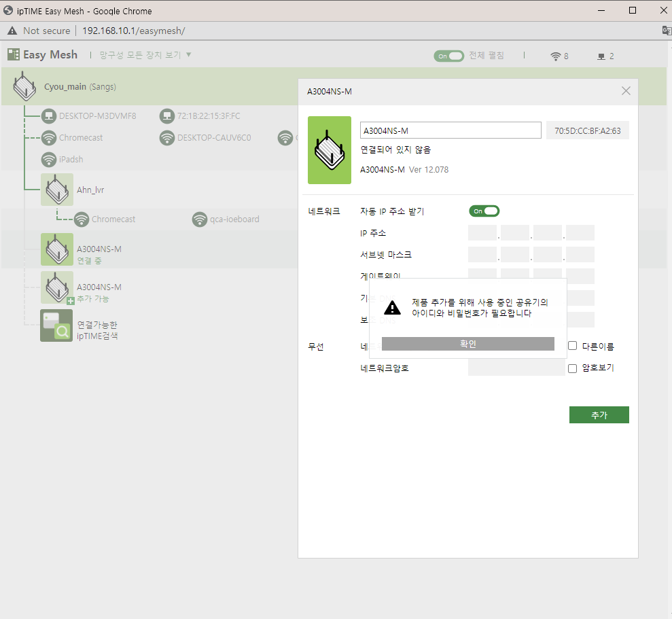Click the Easy Mesh logo icon
Viewport: 672px width, 619px height.
[x=14, y=54]
